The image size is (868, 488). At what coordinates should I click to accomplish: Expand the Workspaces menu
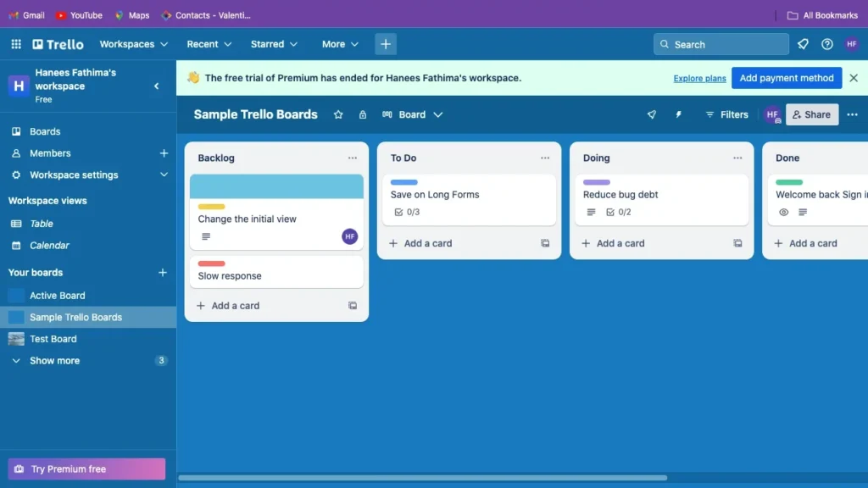tap(133, 44)
